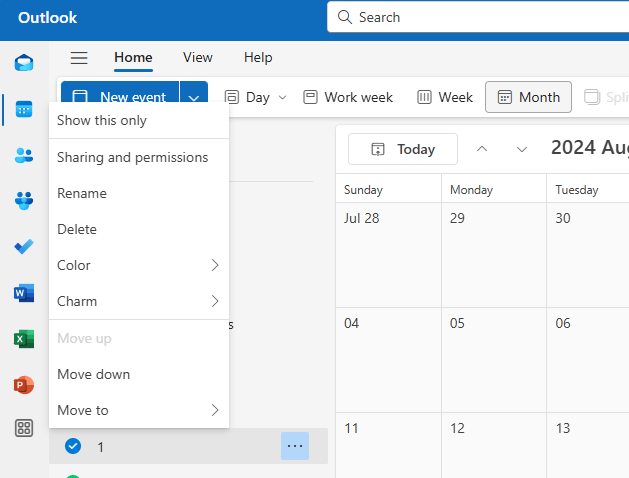629x478 pixels.
Task: Toggle the hamburger navigation pane button
Action: 79,58
